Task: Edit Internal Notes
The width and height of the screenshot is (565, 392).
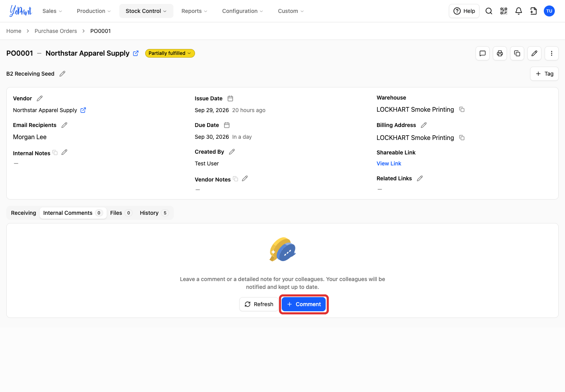Action: point(64,152)
